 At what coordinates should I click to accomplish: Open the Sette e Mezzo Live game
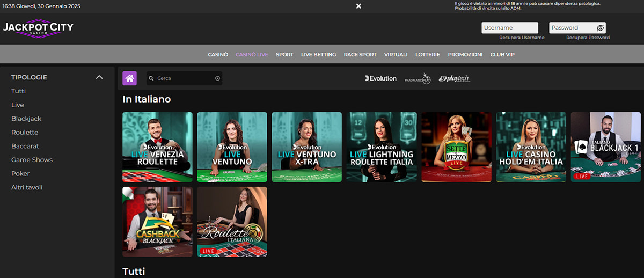tap(456, 147)
